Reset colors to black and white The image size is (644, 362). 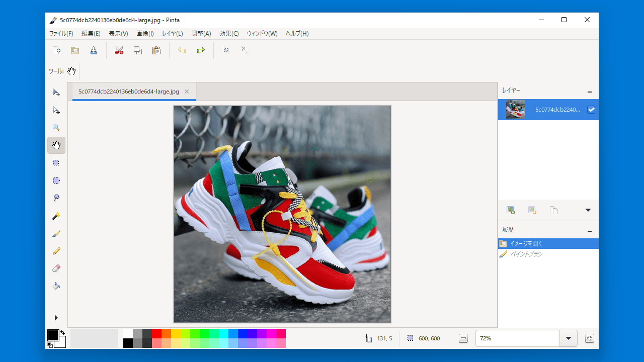50,345
